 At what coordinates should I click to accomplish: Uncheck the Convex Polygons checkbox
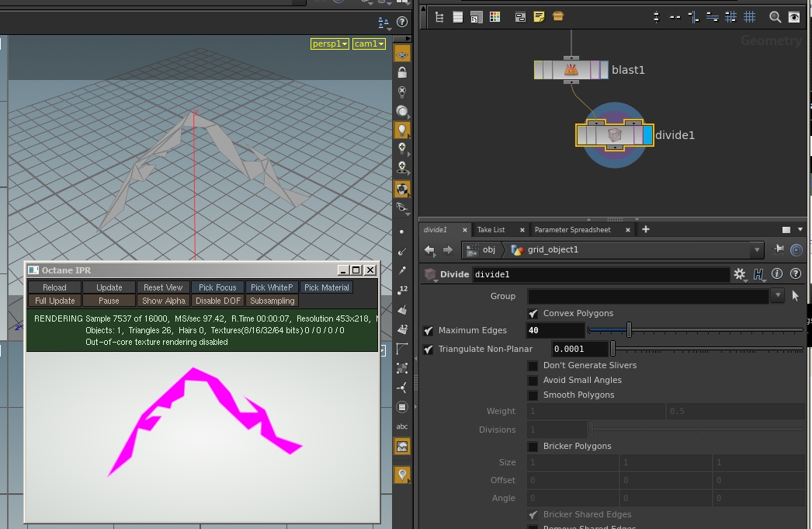[533, 314]
